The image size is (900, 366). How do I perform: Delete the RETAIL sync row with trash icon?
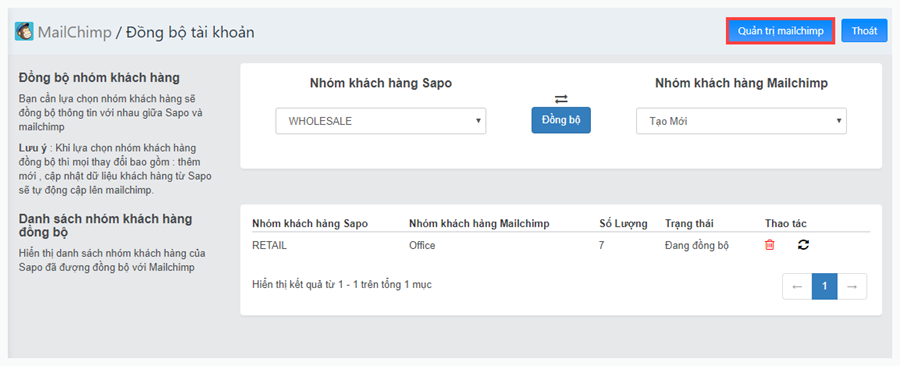click(x=770, y=245)
